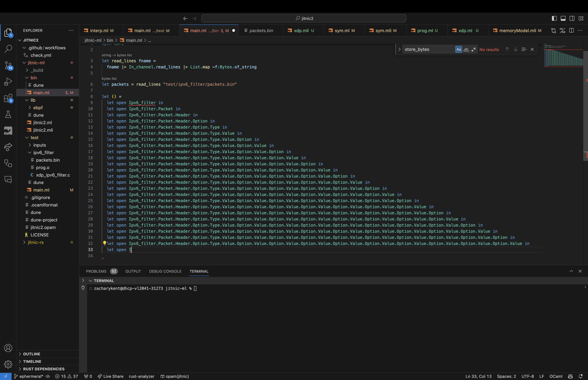588x380 pixels.
Task: Enable Match Whole Word in find widget
Action: coord(466,49)
